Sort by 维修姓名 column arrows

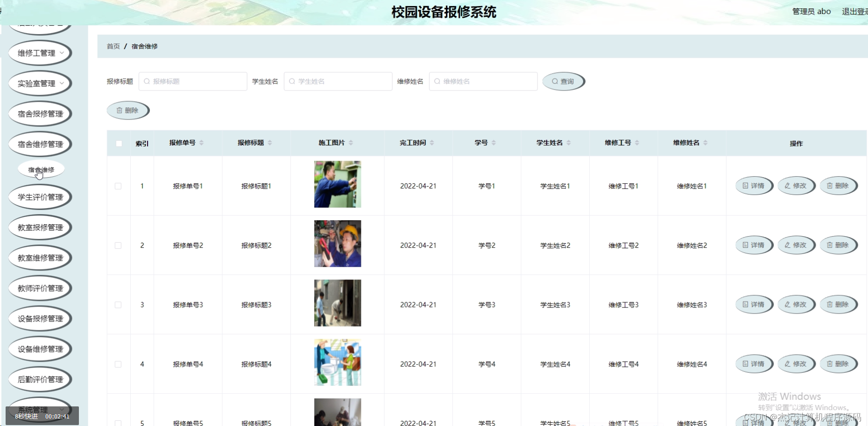coord(706,143)
